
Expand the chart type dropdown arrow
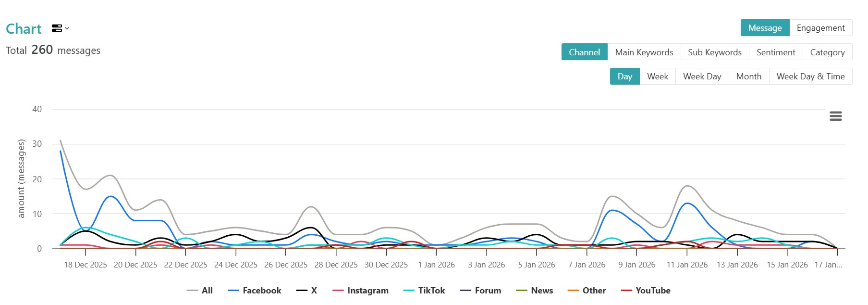(67, 28)
